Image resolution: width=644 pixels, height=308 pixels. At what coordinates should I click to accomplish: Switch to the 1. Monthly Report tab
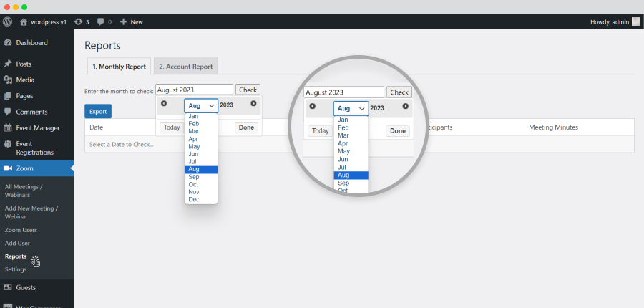click(119, 66)
